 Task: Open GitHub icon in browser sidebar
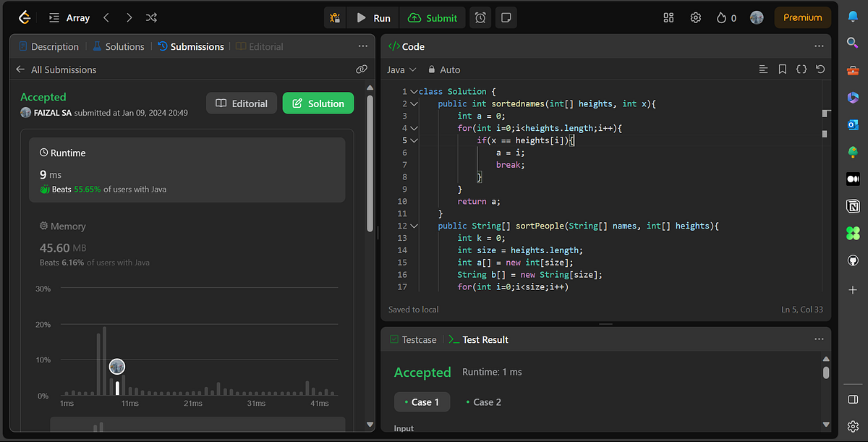point(853,260)
